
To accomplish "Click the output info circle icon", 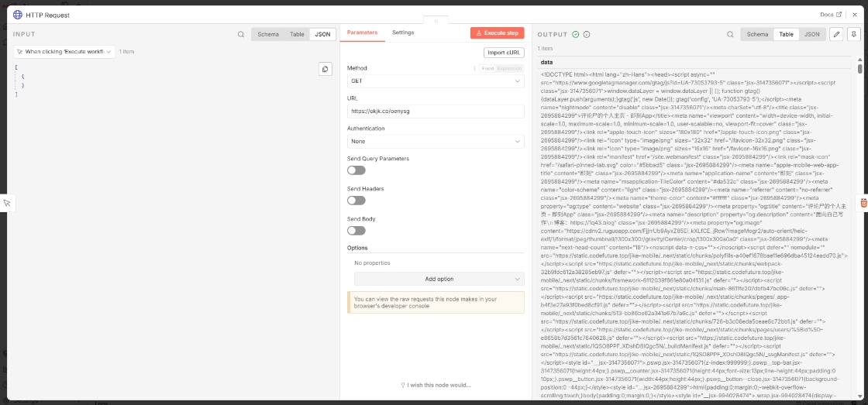I will (587, 35).
